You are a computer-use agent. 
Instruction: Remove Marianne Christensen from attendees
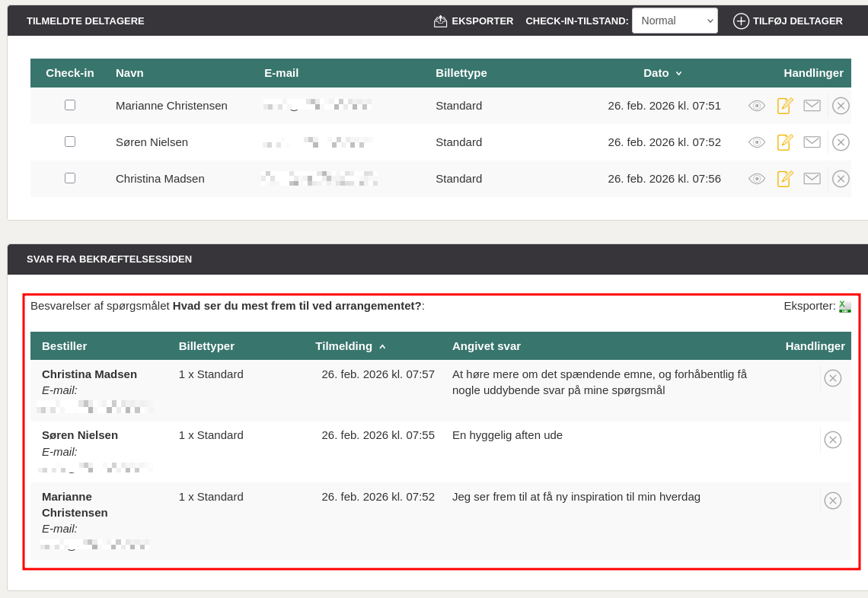point(841,106)
